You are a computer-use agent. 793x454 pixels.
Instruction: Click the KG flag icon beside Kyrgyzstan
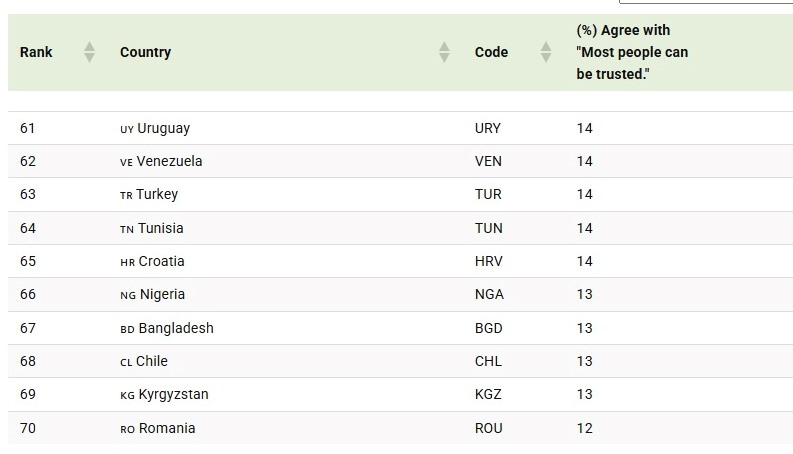127,395
